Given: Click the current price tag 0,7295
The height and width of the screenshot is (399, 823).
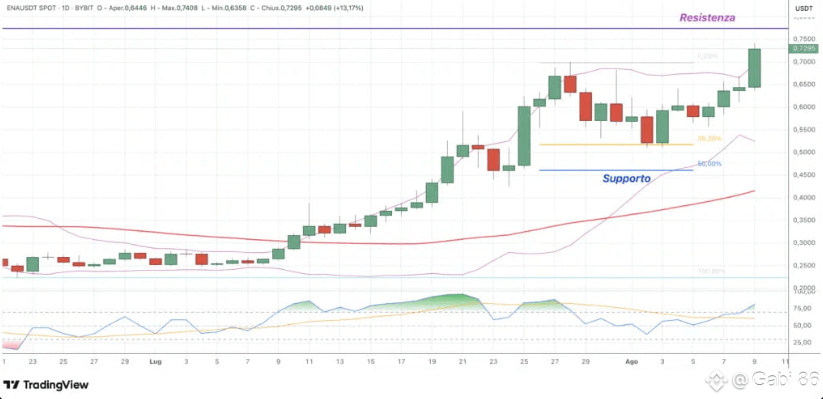Looking at the screenshot, I should coord(804,48).
